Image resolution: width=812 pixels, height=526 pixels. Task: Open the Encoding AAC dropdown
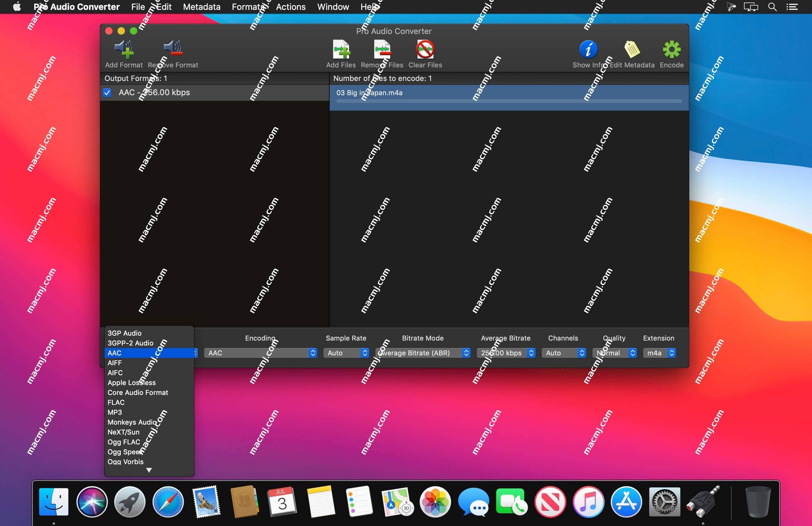pos(261,353)
